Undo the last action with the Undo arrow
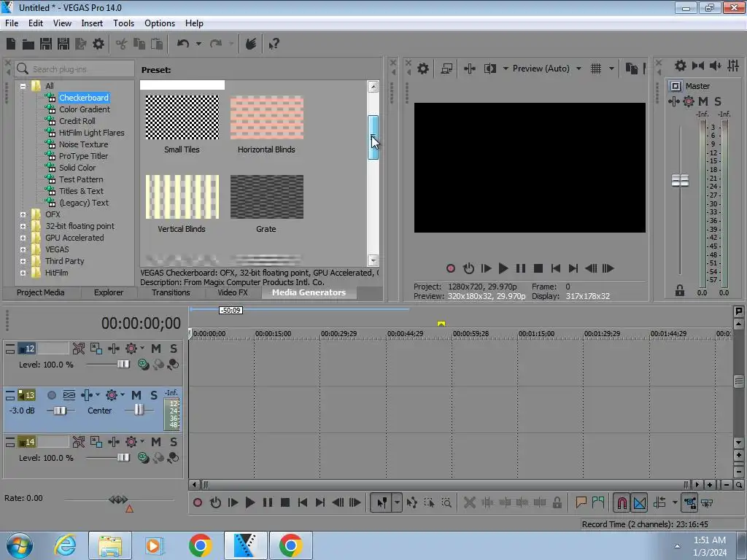 (183, 44)
